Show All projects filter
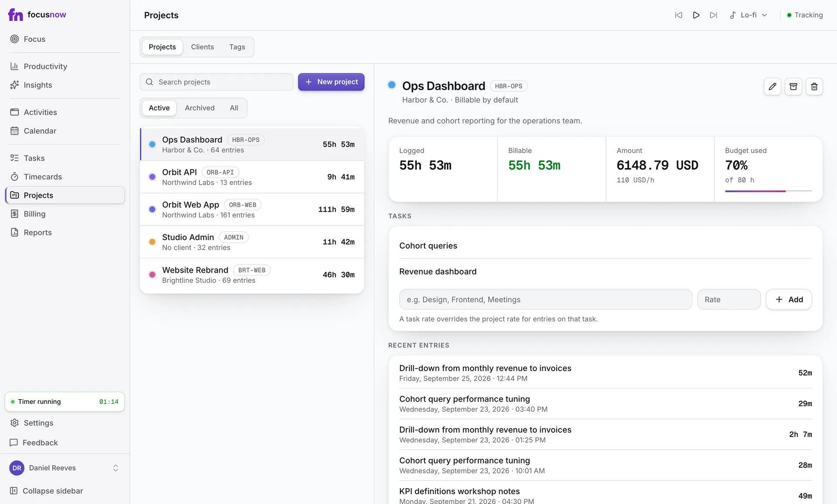Screen dimensions: 837x504 (x=234, y=108)
